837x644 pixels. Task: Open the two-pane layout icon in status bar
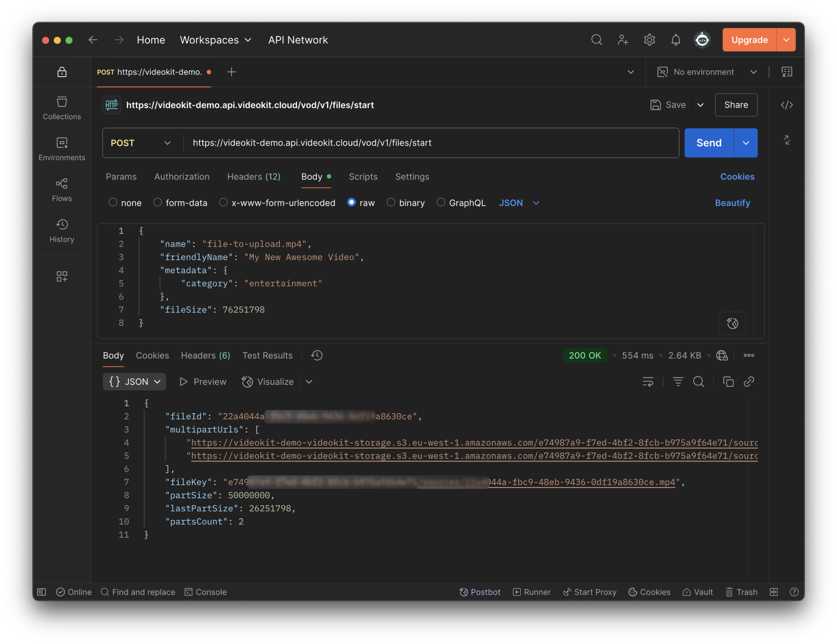point(774,592)
